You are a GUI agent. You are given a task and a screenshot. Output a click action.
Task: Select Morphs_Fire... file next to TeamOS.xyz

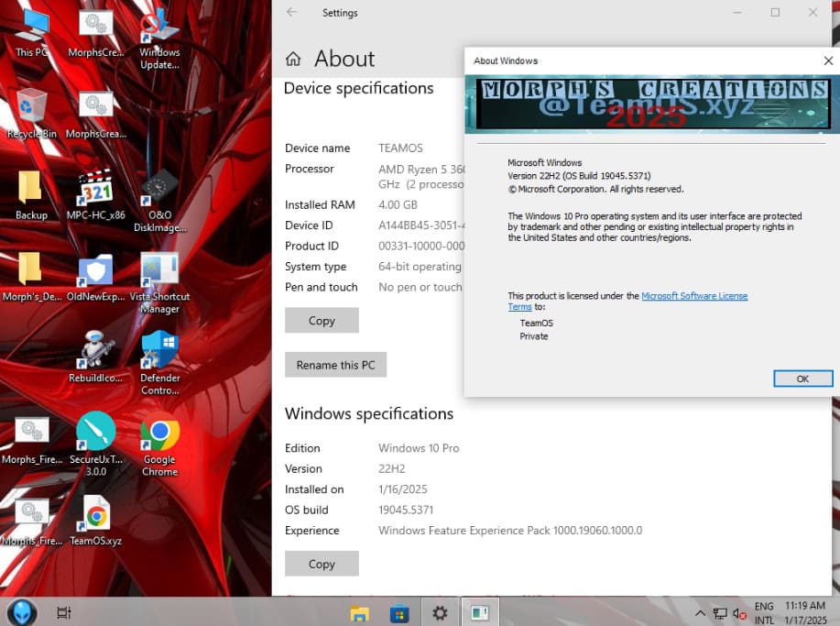pyautogui.click(x=31, y=521)
